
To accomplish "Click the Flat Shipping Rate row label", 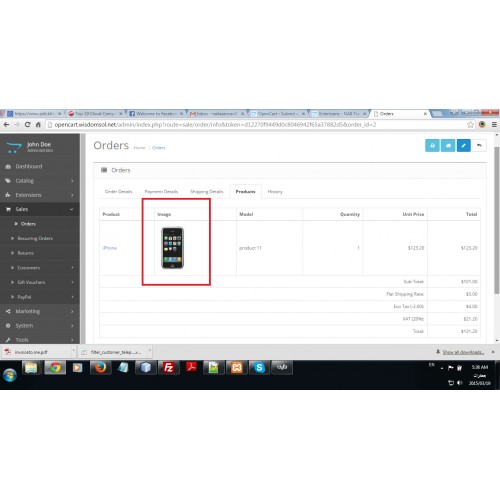I will pyautogui.click(x=405, y=294).
